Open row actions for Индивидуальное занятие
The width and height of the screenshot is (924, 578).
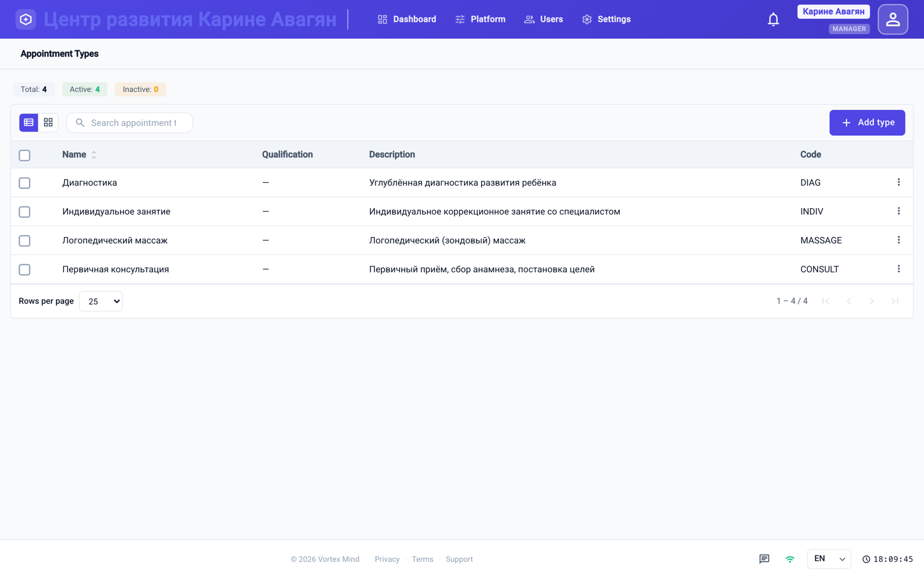coord(899,211)
